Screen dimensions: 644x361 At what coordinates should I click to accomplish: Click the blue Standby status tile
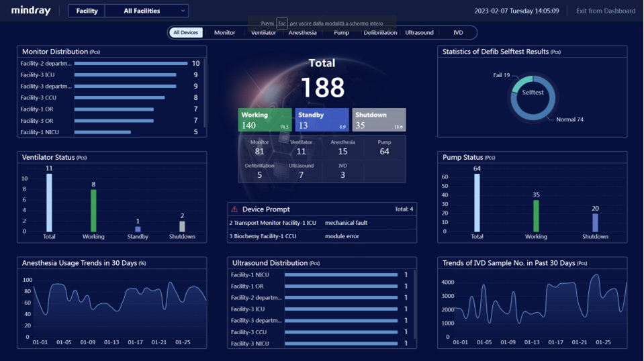tap(322, 120)
